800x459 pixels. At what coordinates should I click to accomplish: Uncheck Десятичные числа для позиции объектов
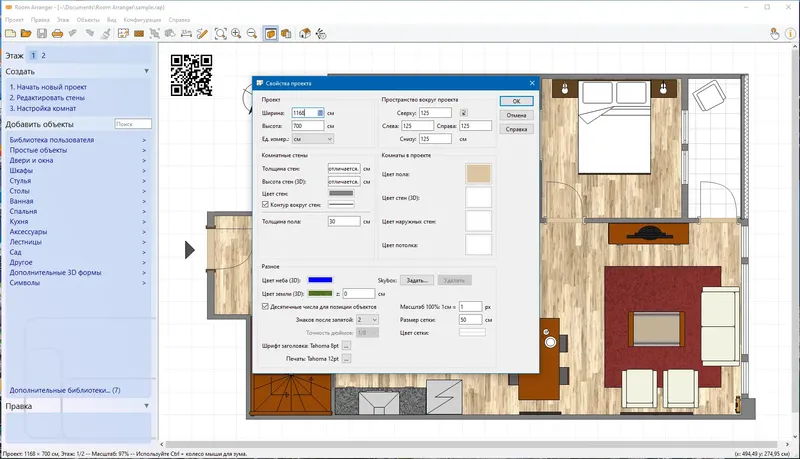pos(265,306)
